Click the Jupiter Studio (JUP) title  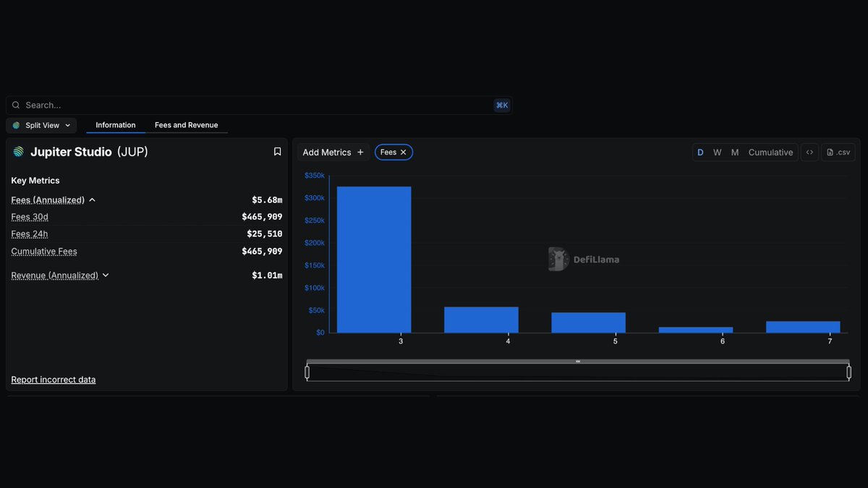tap(89, 152)
